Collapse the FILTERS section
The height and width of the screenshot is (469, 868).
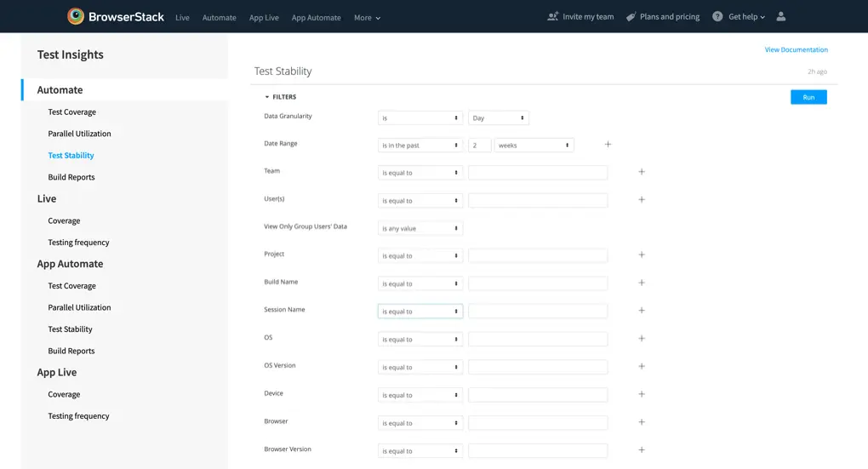click(x=267, y=97)
